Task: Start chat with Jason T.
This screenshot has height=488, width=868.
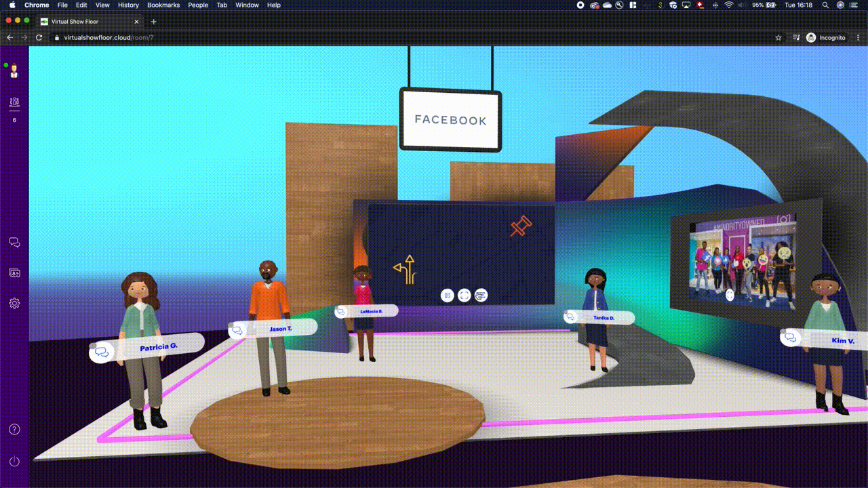Action: (x=237, y=331)
